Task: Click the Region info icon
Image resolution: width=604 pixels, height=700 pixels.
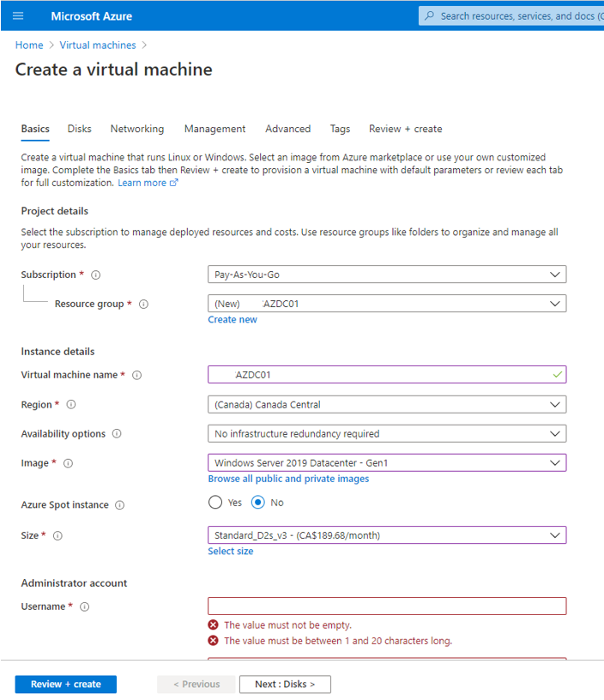Action: pos(71,404)
